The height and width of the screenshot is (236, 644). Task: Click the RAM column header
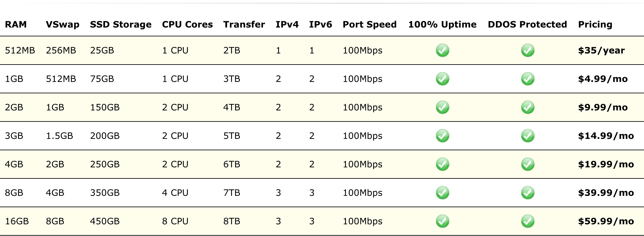pos(16,24)
